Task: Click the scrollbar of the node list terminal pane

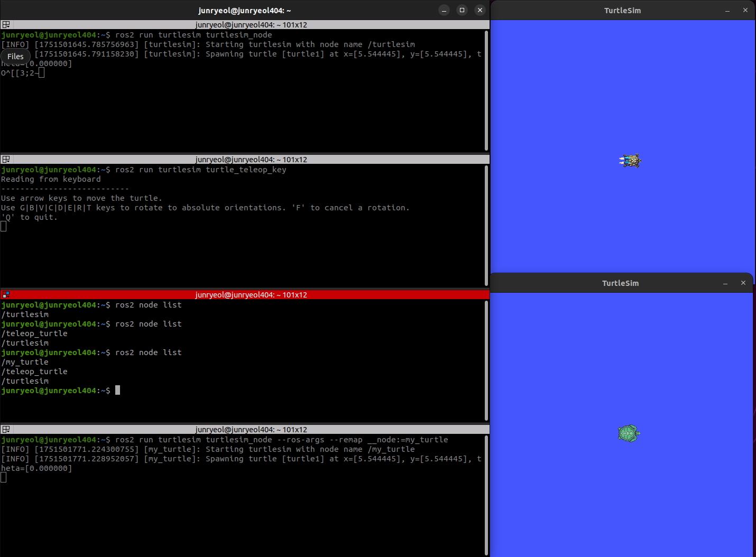Action: click(x=486, y=360)
